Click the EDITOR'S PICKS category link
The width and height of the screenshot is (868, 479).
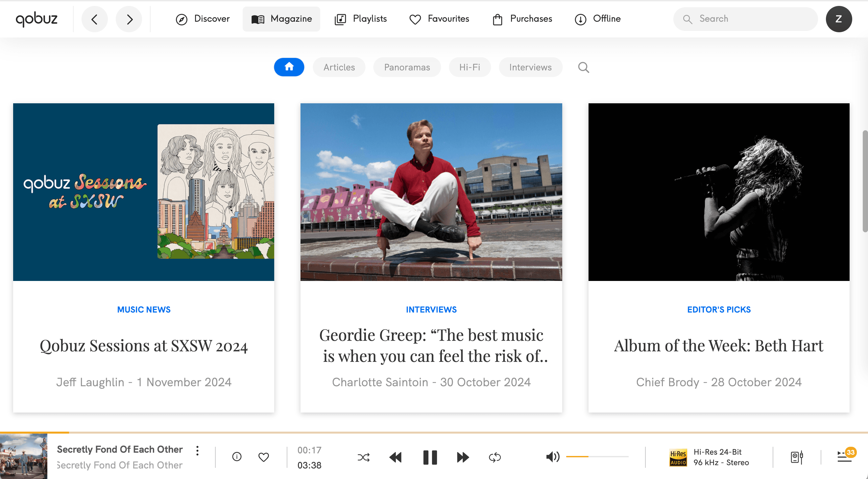tap(719, 310)
